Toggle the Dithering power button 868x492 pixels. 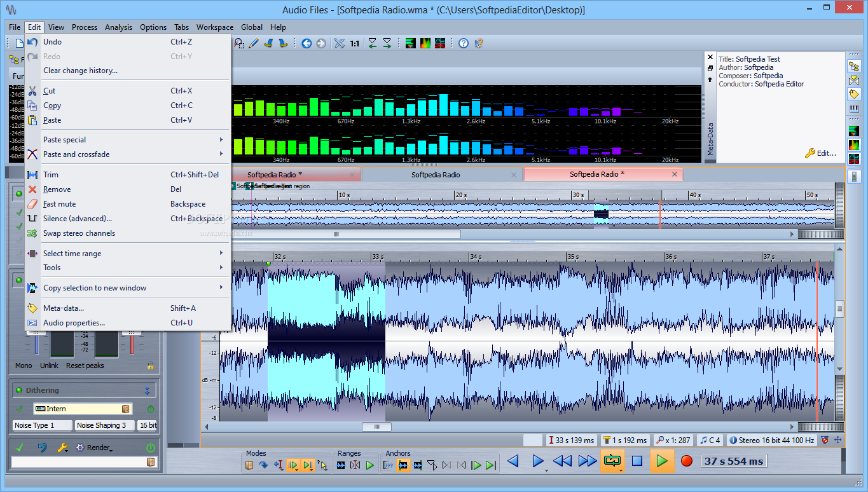point(151,409)
